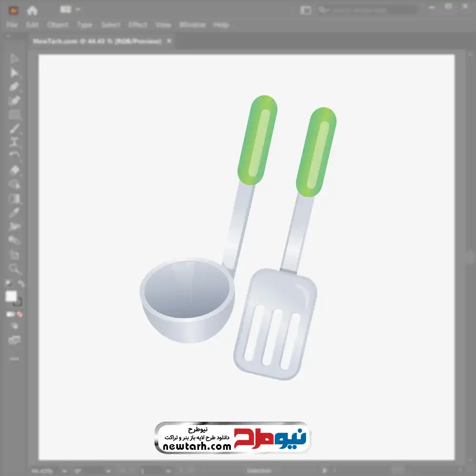Change the screen mode
This screenshot has height=476, width=476.
(x=14, y=340)
